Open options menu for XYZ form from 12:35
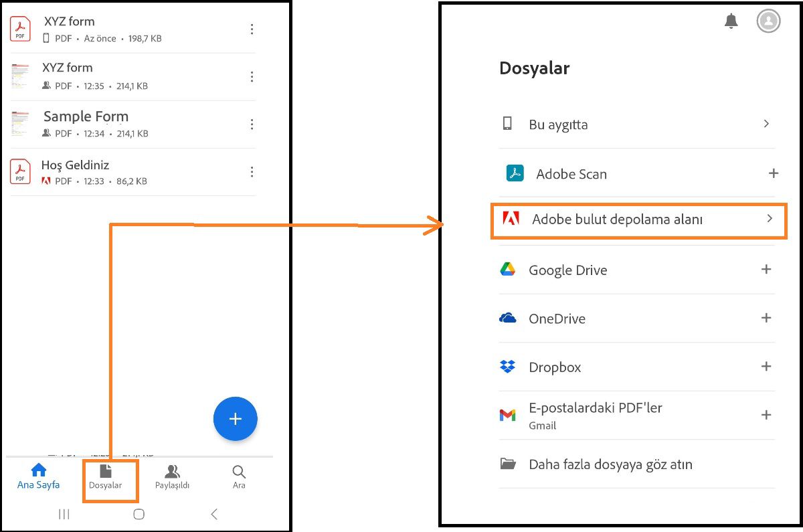The height and width of the screenshot is (532, 803). pyautogui.click(x=252, y=77)
